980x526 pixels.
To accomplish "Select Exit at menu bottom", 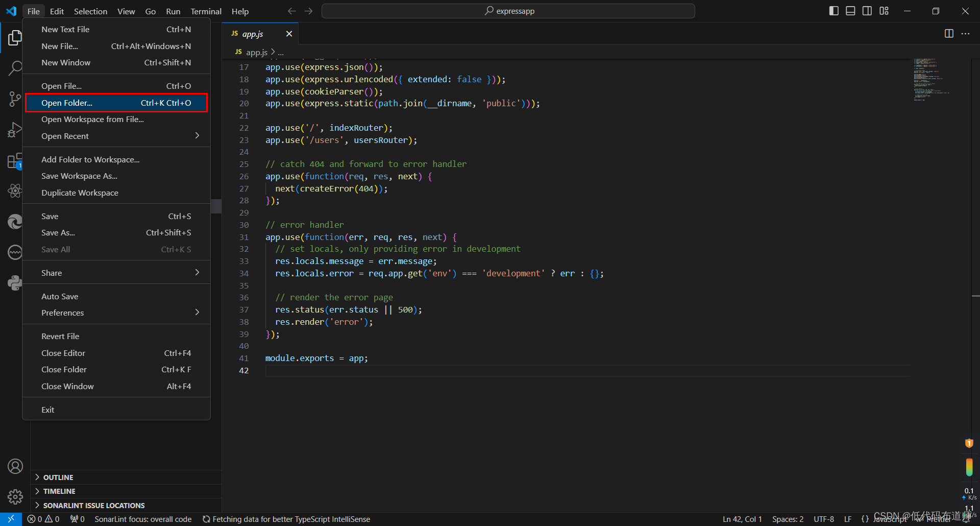I will (x=116, y=410).
